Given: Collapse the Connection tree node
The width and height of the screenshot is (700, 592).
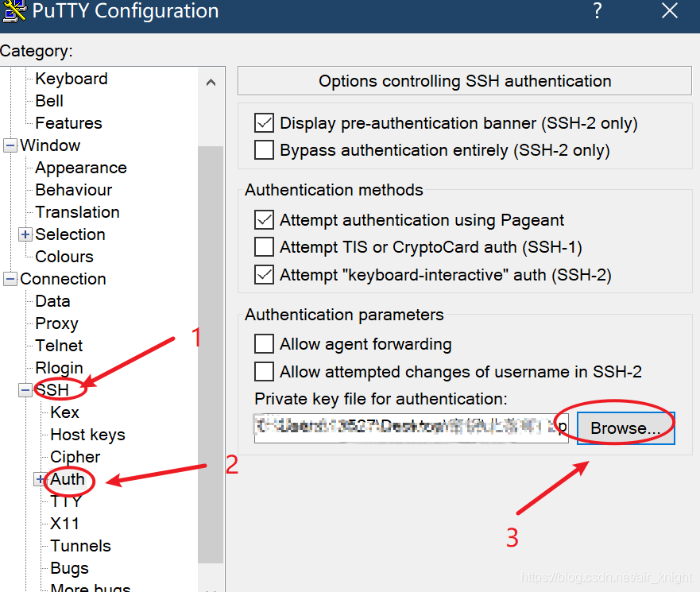Looking at the screenshot, I should click(x=10, y=279).
